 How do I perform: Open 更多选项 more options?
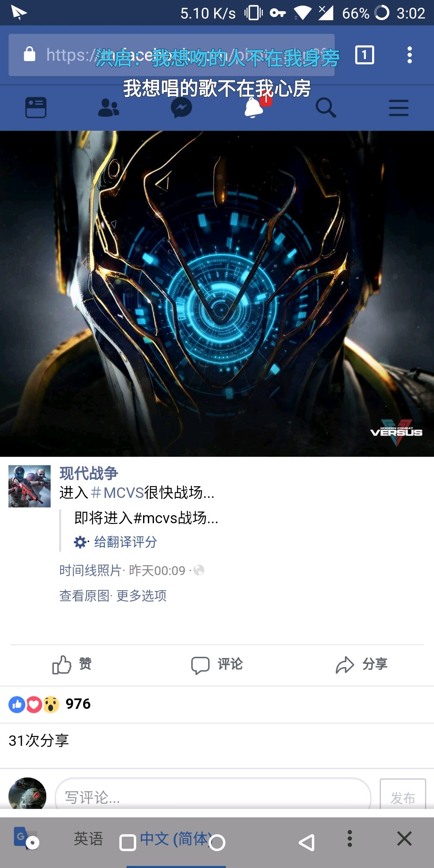coord(141,596)
